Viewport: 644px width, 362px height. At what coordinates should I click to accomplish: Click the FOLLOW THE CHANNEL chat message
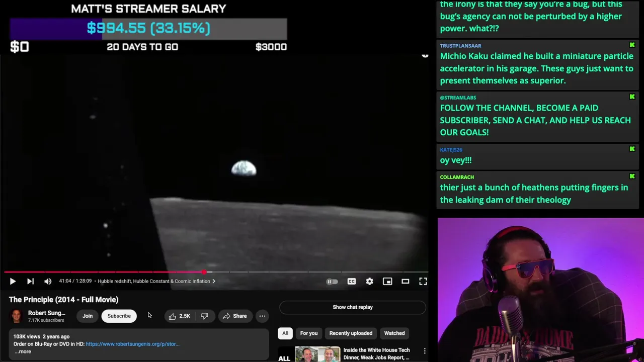(535, 120)
